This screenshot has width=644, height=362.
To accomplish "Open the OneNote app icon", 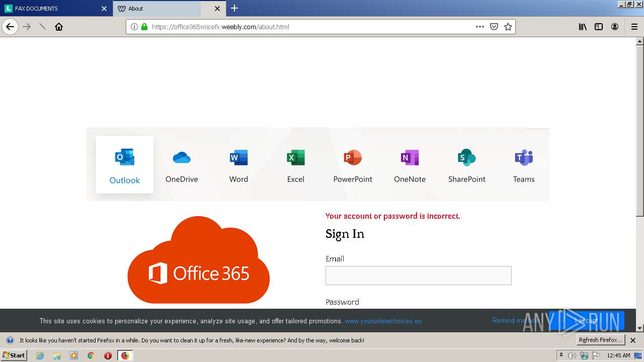I will click(410, 158).
